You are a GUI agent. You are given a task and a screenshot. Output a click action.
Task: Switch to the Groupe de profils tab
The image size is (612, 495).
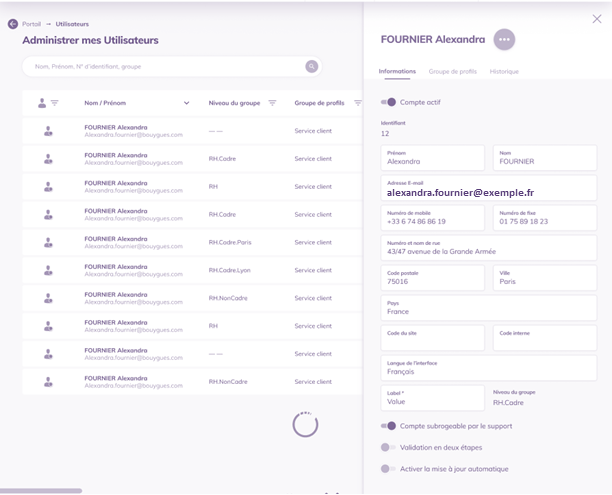453,72
